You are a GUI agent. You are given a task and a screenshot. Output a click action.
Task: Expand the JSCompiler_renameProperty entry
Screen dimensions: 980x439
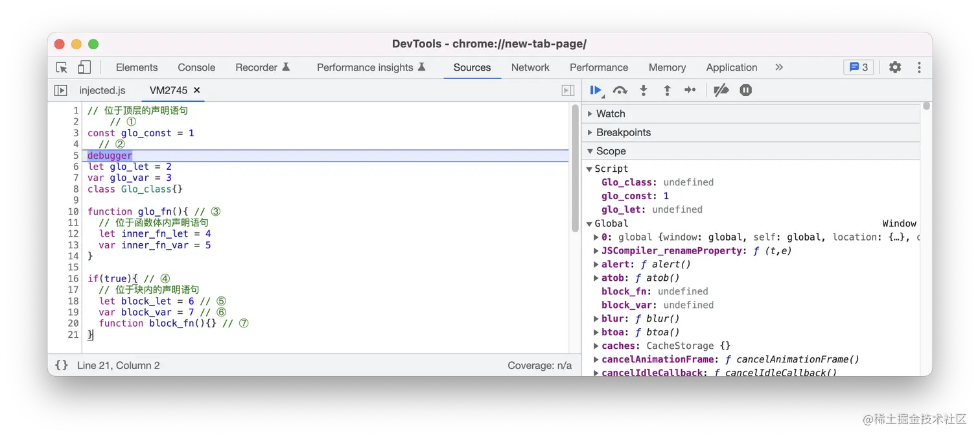596,251
